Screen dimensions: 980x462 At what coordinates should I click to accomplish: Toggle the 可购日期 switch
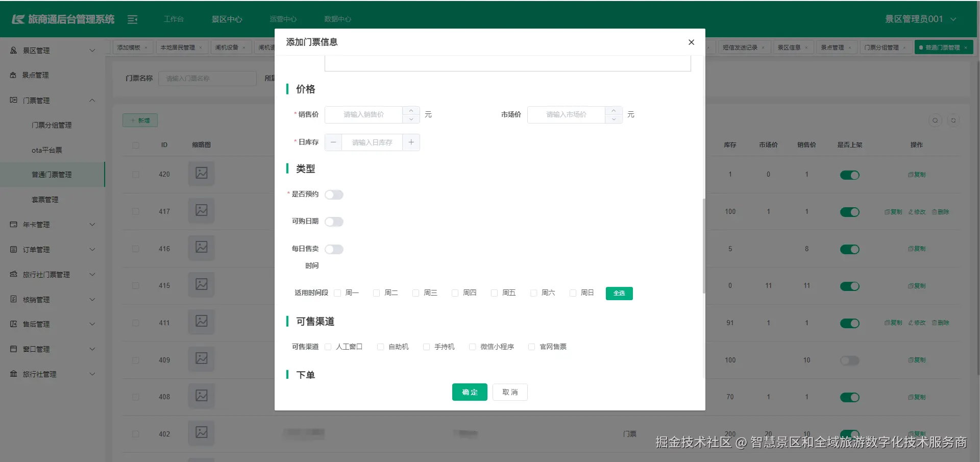(x=334, y=222)
